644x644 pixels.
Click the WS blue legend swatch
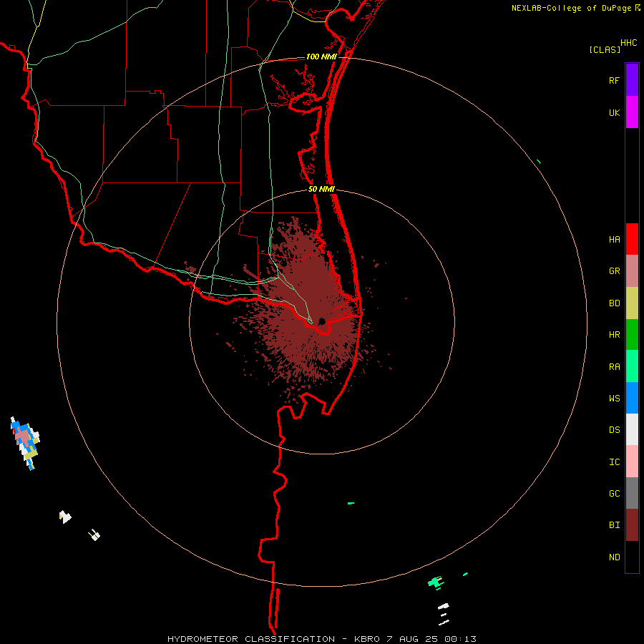coord(632,398)
